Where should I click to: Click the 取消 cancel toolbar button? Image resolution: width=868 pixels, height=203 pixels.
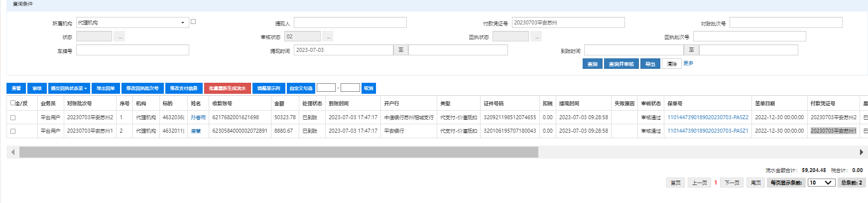click(369, 88)
